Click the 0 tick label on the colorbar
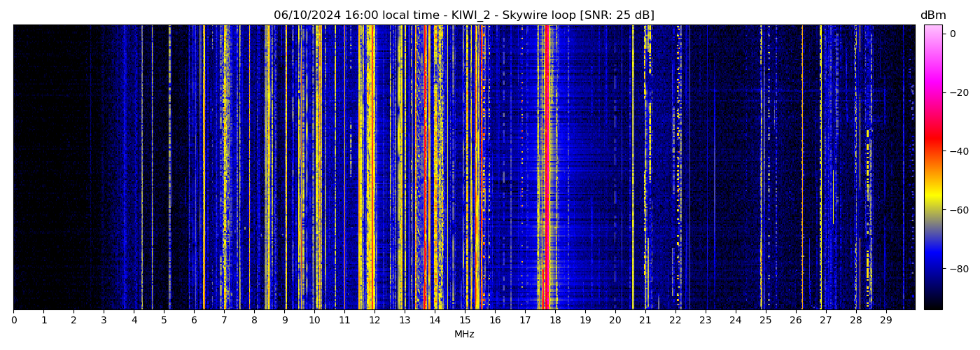This screenshot has width=980, height=350. (953, 34)
